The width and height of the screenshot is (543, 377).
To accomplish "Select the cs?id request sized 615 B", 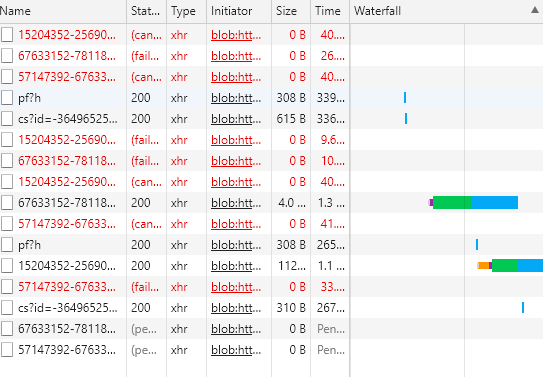I will pyautogui.click(x=68, y=119).
